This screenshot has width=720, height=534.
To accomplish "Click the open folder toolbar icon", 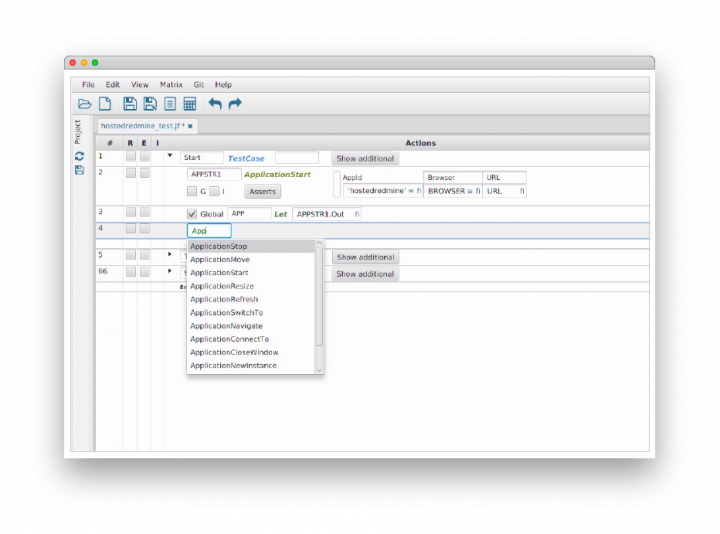I will click(84, 104).
